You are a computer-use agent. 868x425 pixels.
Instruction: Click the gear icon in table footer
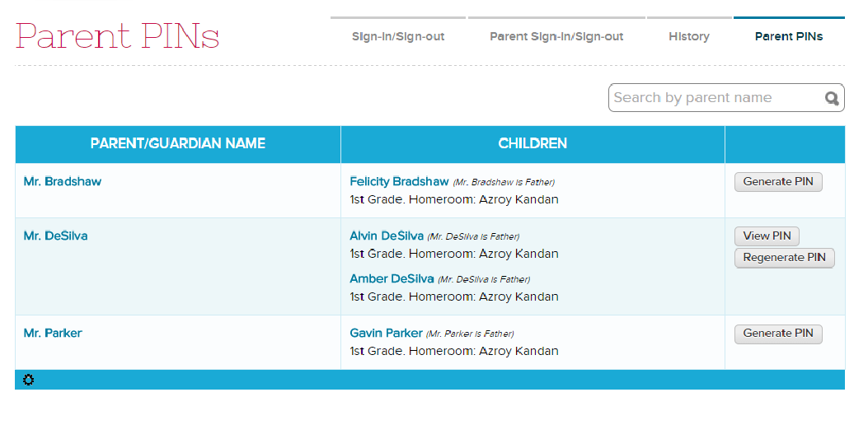[x=29, y=380]
